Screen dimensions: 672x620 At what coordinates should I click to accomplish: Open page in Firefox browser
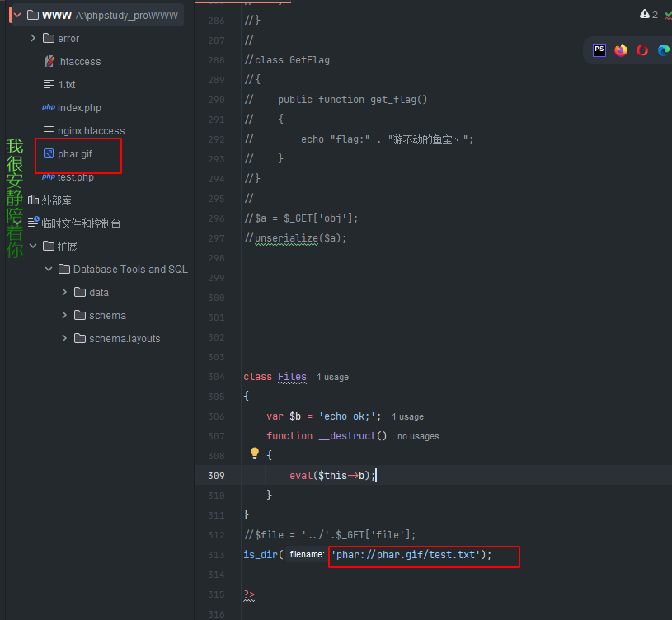click(621, 50)
